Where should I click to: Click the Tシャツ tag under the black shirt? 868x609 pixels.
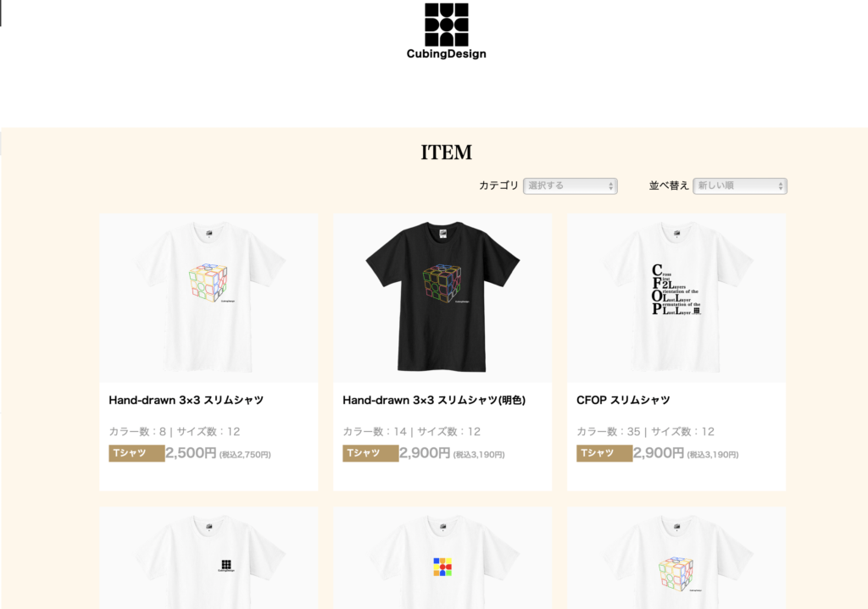(x=370, y=453)
